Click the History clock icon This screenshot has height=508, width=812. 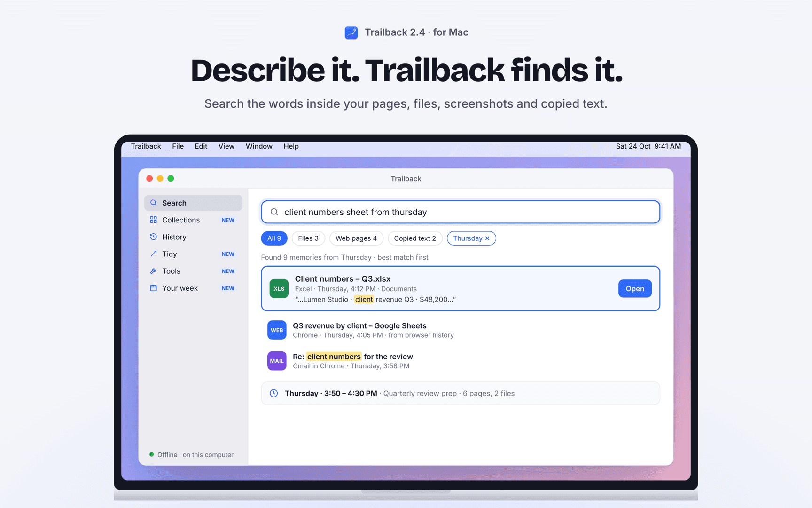153,237
